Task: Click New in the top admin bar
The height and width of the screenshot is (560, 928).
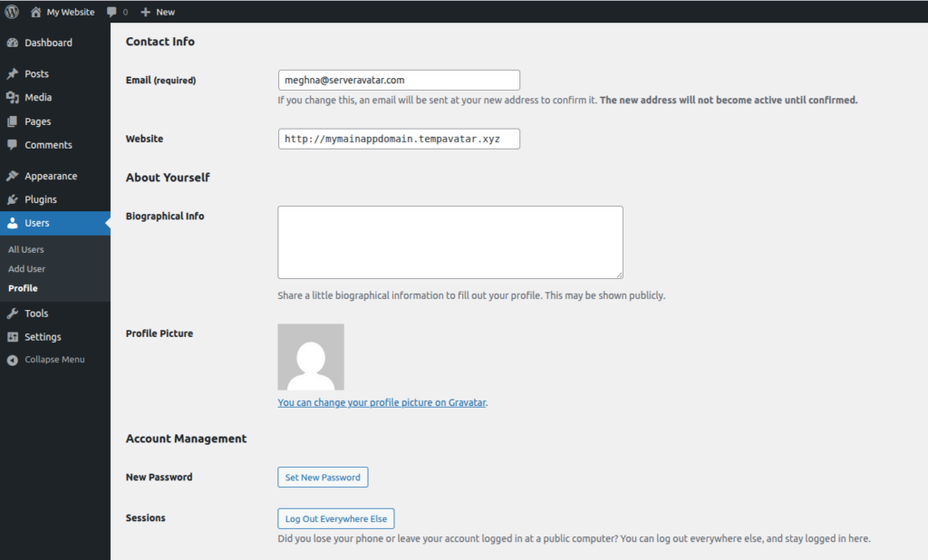Action: coord(158,12)
